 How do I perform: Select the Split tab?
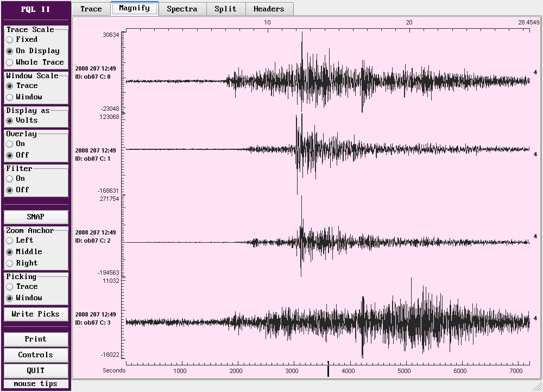(x=225, y=9)
